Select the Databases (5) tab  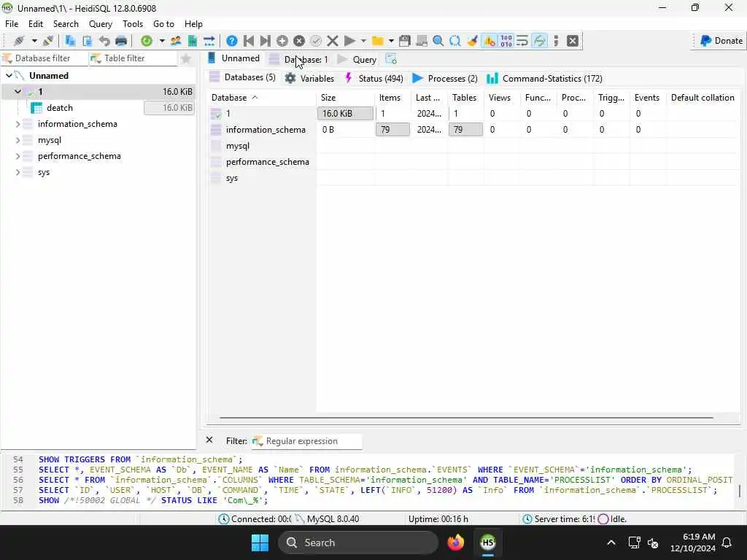tap(242, 77)
